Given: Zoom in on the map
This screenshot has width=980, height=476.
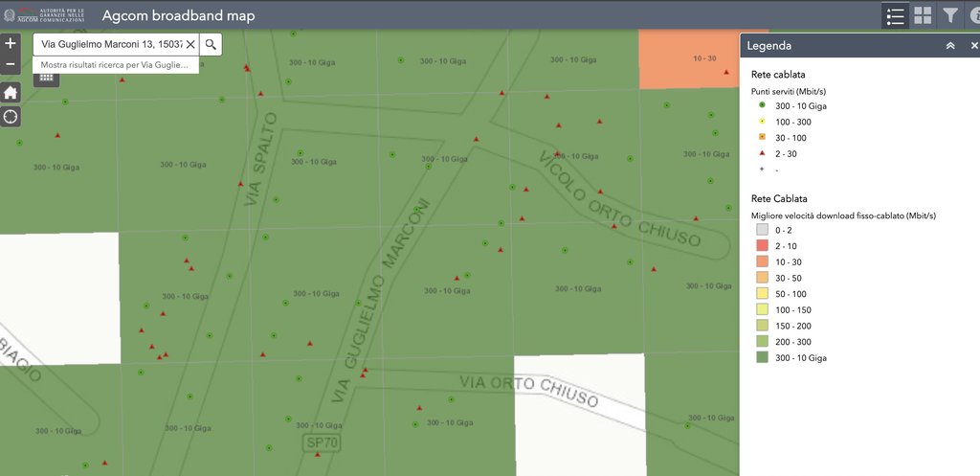Looking at the screenshot, I should click(11, 43).
